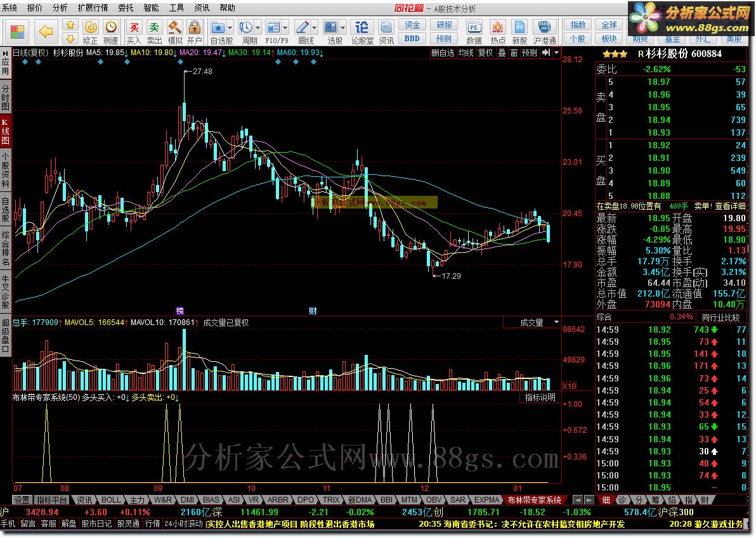Toggle 叠 overlay option
The width and height of the screenshot is (756, 538).
(x=502, y=53)
